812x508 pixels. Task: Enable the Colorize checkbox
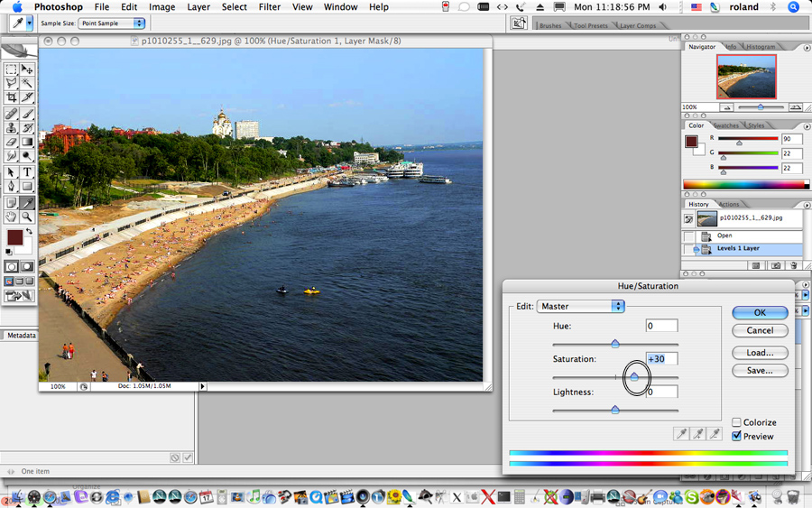click(x=737, y=422)
